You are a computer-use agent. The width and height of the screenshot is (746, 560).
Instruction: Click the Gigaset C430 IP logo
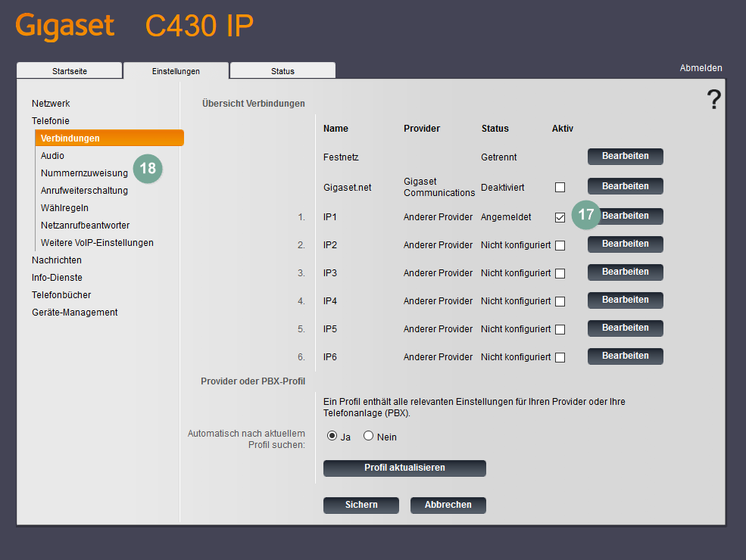[x=135, y=26]
